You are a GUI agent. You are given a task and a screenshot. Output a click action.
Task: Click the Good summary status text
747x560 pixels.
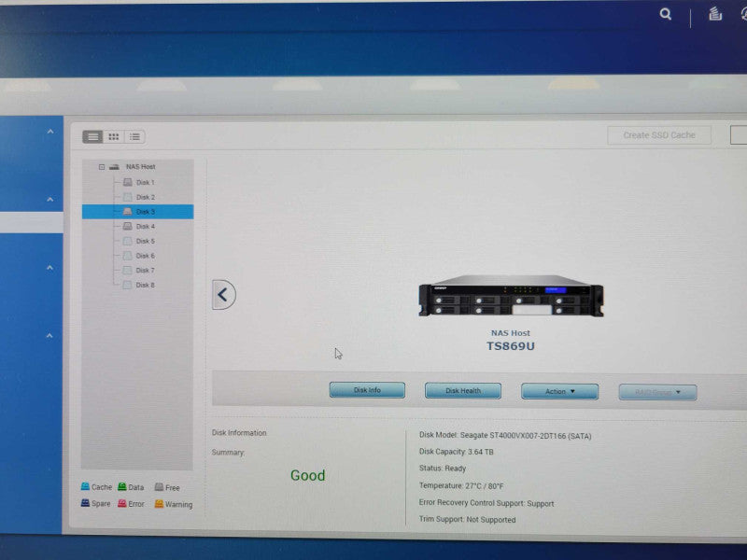coord(308,475)
